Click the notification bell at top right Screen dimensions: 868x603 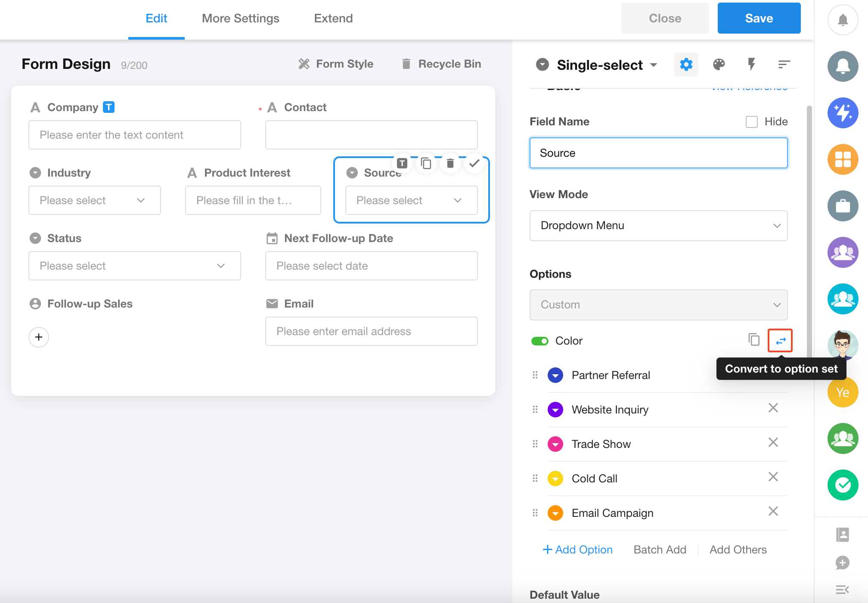[x=843, y=20]
